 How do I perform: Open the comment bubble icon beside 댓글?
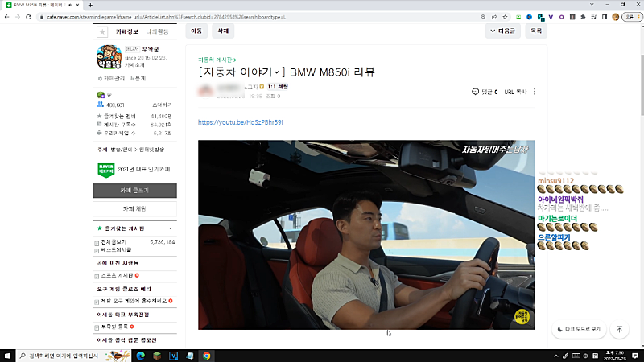[x=475, y=92]
